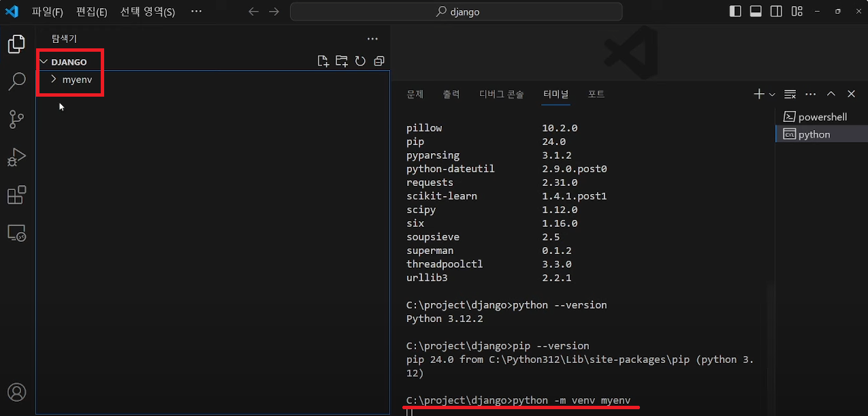Click the django command center search box

click(x=456, y=12)
